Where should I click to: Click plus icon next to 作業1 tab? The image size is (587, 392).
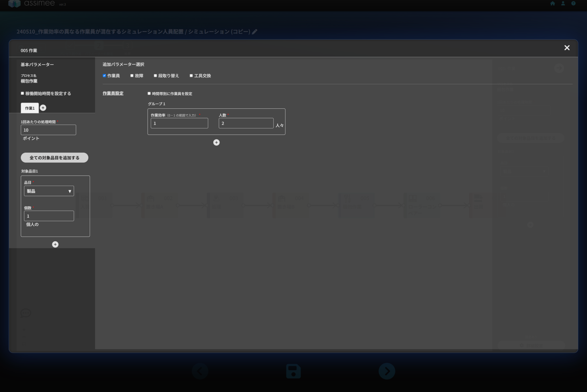click(x=43, y=108)
